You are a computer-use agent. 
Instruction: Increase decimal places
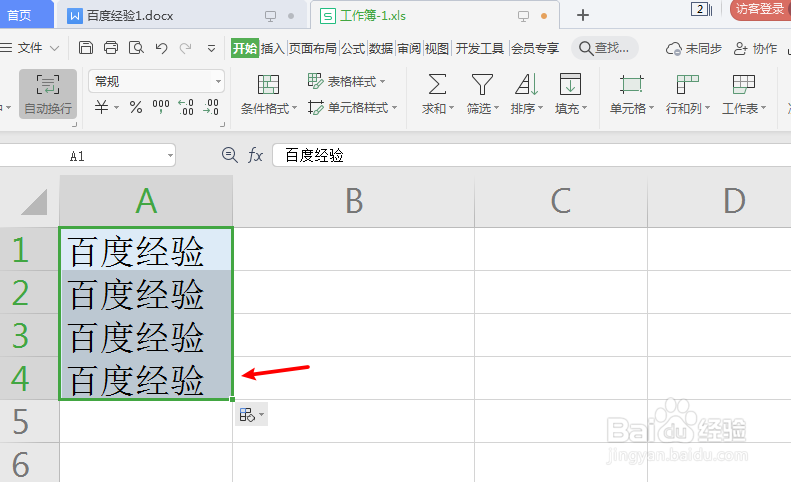point(186,107)
